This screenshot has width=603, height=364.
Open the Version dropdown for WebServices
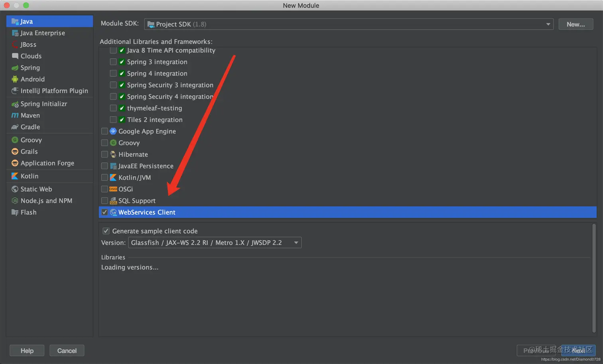(215, 242)
